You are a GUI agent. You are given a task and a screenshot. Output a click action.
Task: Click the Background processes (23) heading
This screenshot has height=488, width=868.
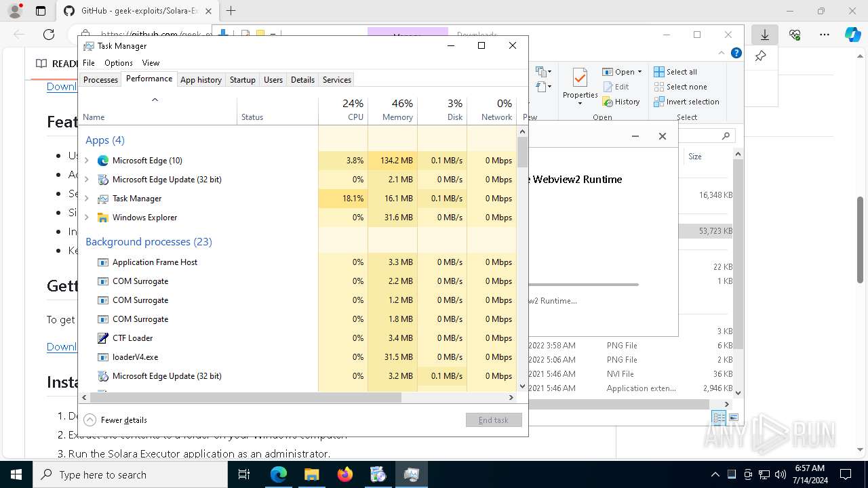[149, 242]
